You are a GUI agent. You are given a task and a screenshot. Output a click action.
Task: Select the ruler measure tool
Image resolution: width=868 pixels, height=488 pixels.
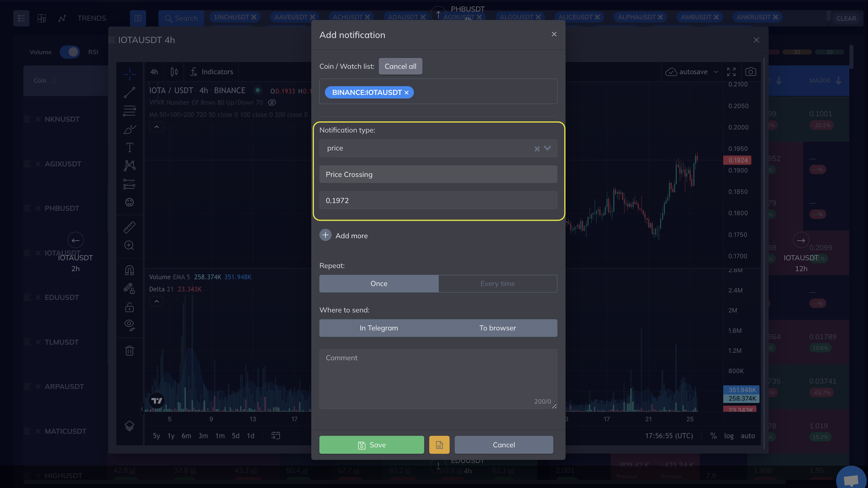[x=129, y=227]
